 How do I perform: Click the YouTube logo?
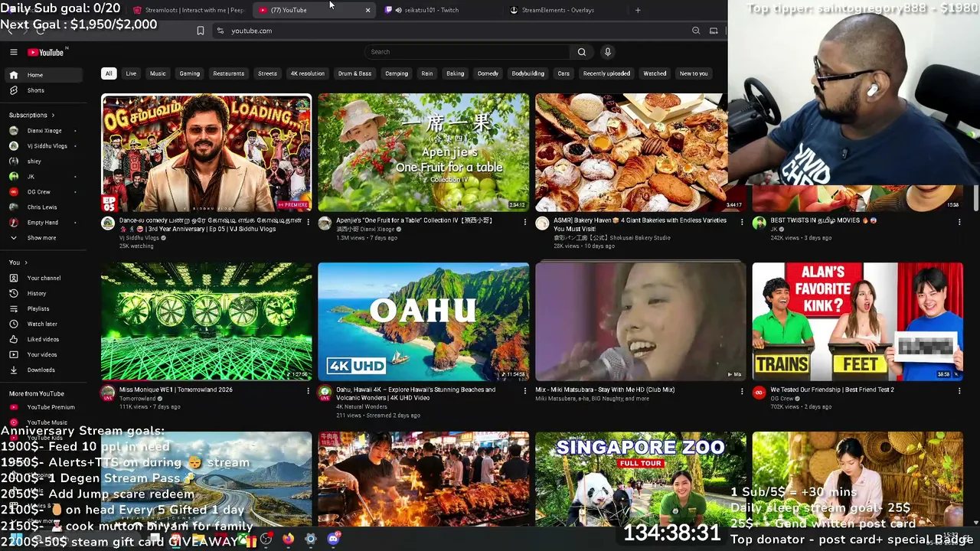coord(46,52)
